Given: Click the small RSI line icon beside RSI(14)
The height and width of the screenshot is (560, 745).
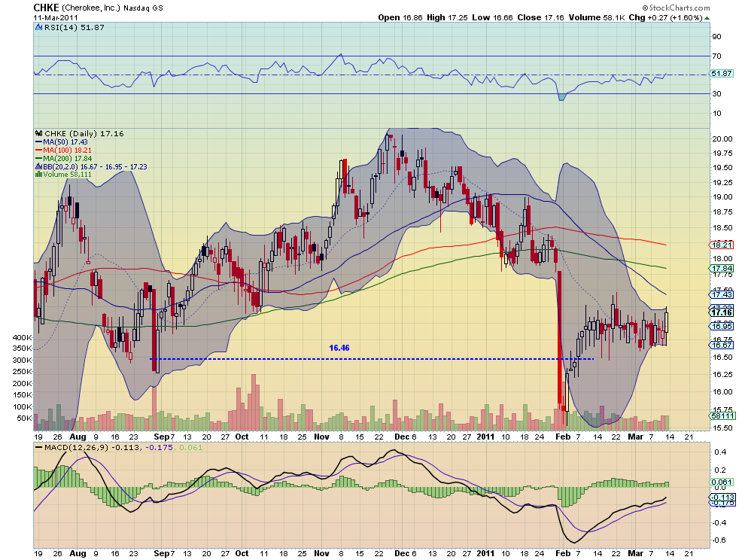Looking at the screenshot, I should click(39, 28).
